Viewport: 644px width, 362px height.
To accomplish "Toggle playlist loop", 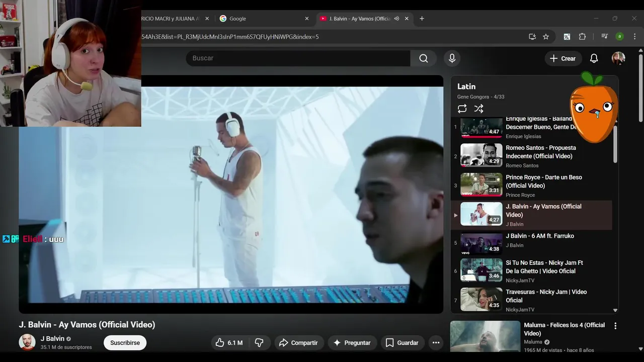I will point(462,109).
